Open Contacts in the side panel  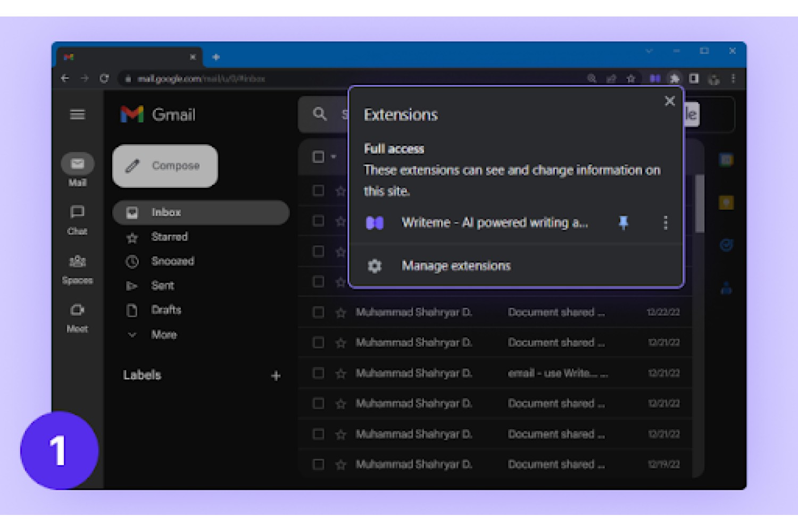[x=726, y=288]
